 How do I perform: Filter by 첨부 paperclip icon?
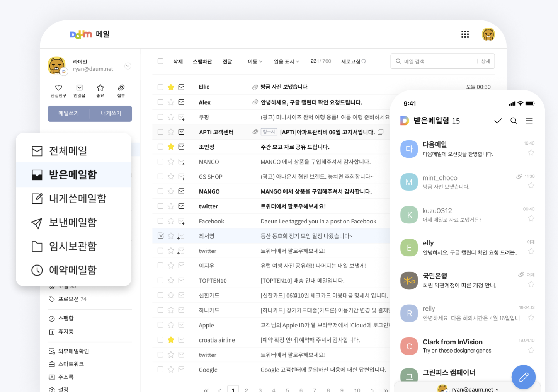tap(121, 88)
